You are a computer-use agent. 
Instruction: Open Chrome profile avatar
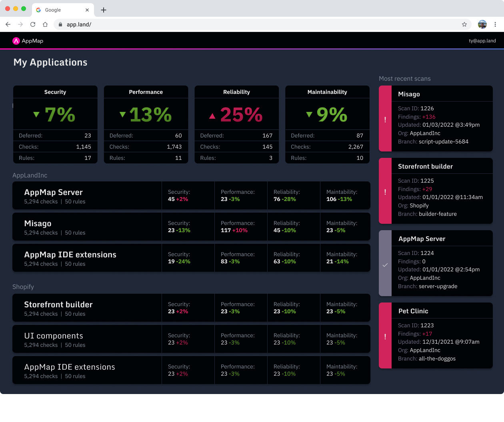click(482, 24)
